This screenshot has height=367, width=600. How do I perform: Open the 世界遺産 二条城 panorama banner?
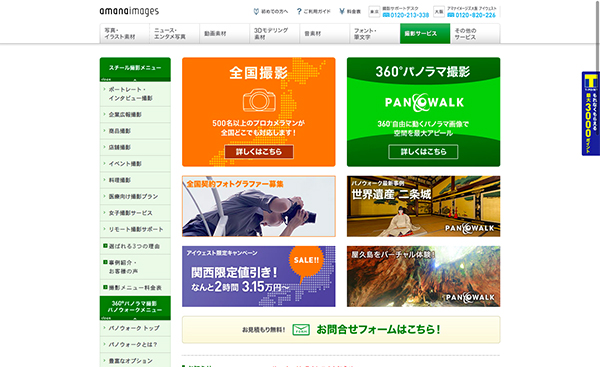click(x=424, y=206)
